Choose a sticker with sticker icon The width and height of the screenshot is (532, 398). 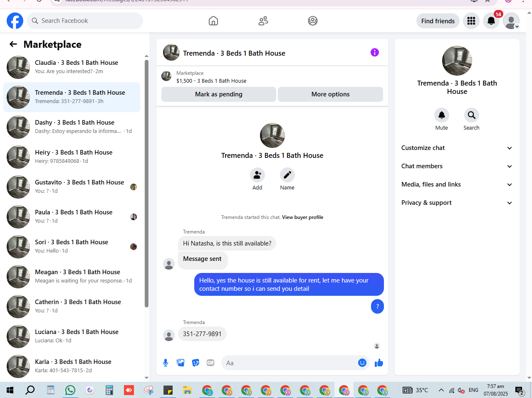195,363
